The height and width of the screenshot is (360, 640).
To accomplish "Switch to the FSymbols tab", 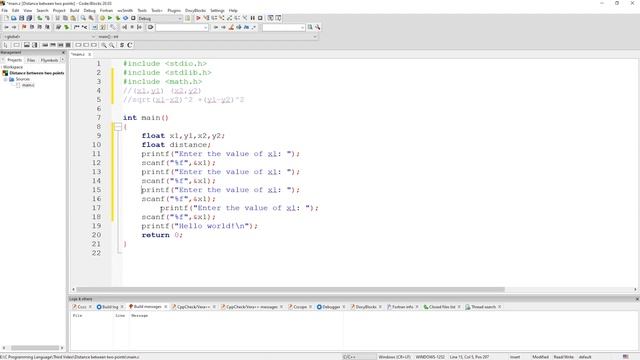I will click(x=49, y=60).
